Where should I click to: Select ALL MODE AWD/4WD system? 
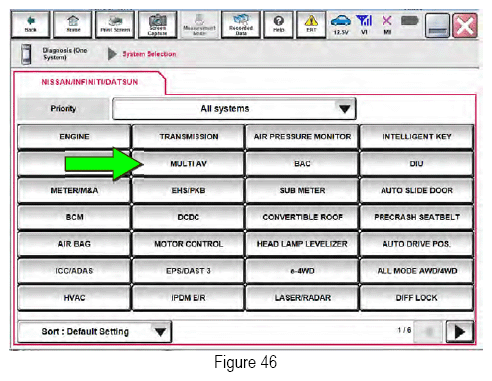tap(417, 271)
